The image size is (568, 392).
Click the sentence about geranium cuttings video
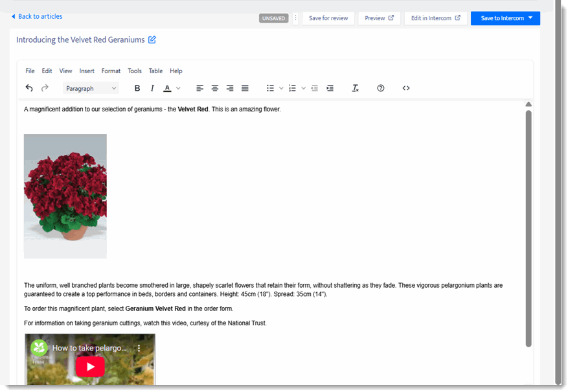click(145, 323)
